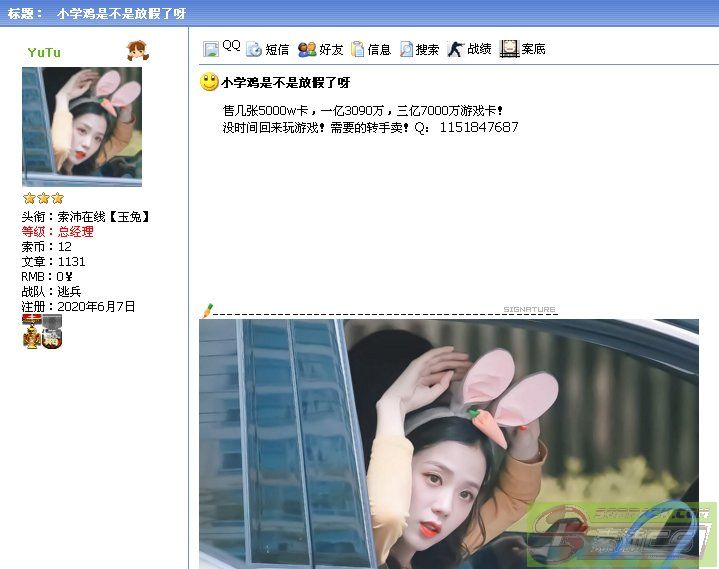Click the cartoon character icon beside YuTu
The height and width of the screenshot is (569, 719).
tap(137, 50)
